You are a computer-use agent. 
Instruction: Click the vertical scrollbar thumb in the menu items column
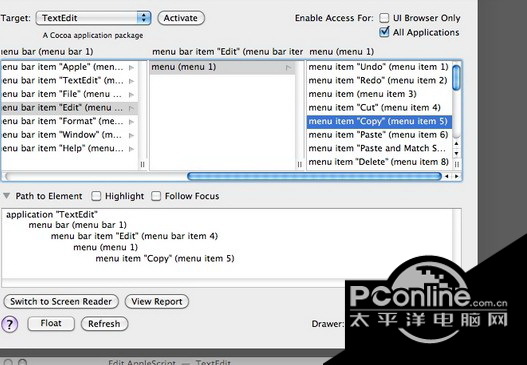pos(456,78)
